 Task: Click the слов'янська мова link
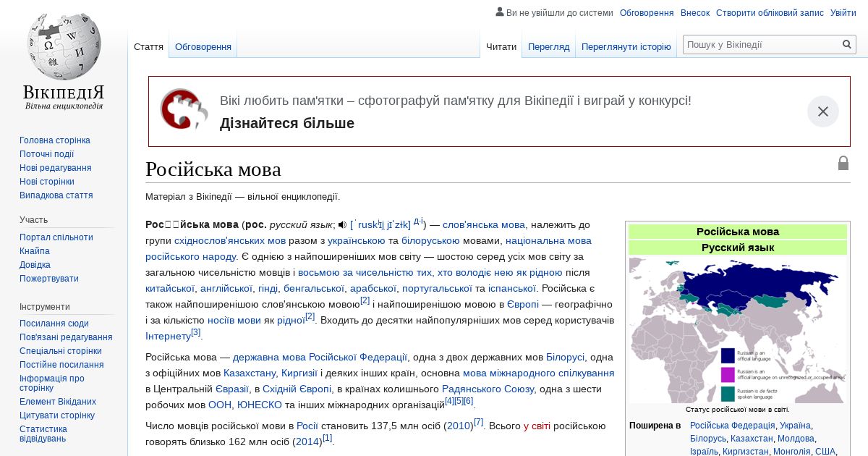coord(484,224)
